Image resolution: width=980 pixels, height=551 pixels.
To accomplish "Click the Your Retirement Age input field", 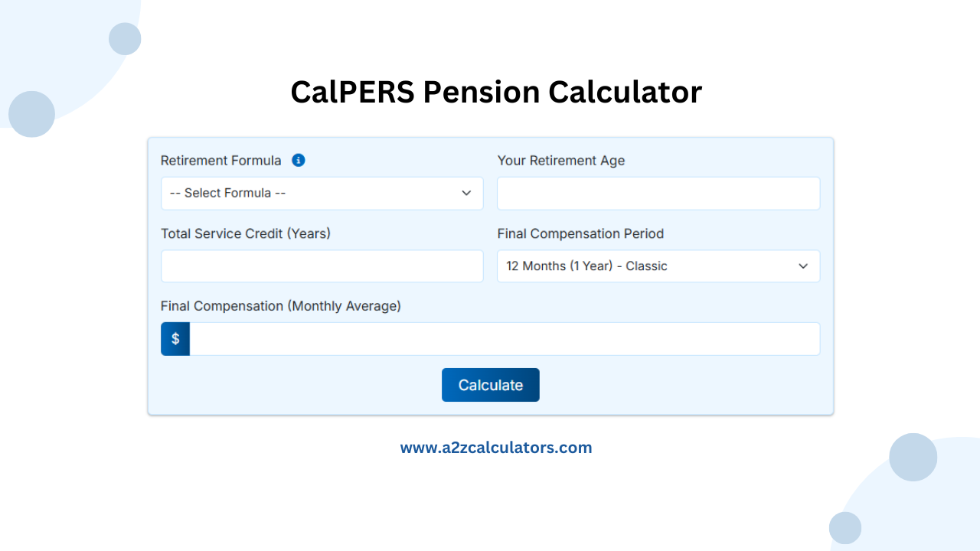I will pos(658,193).
